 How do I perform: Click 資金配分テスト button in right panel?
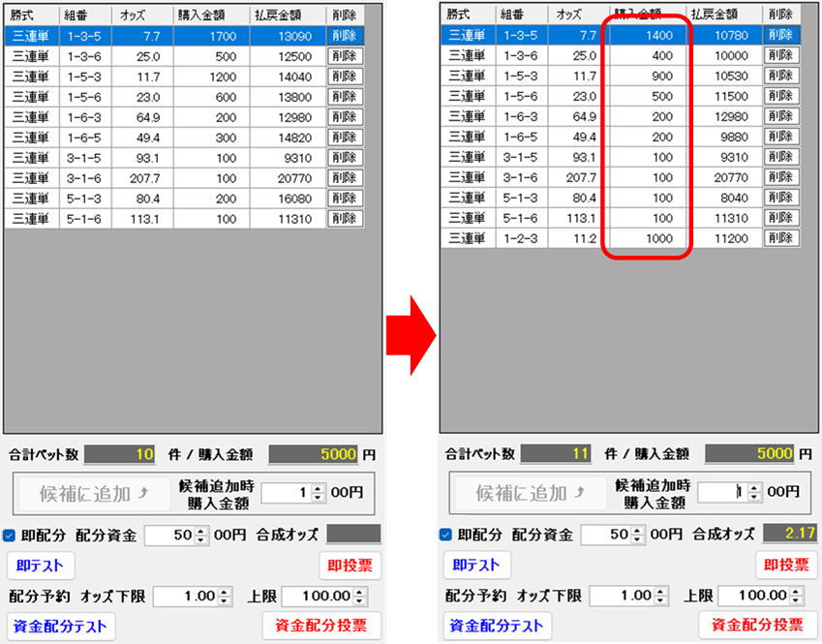point(497,626)
